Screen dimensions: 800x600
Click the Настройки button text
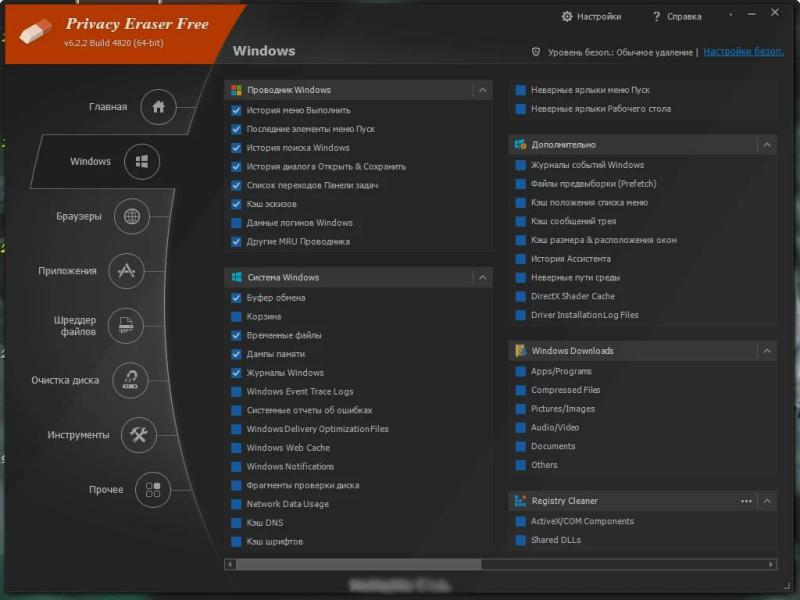point(599,17)
